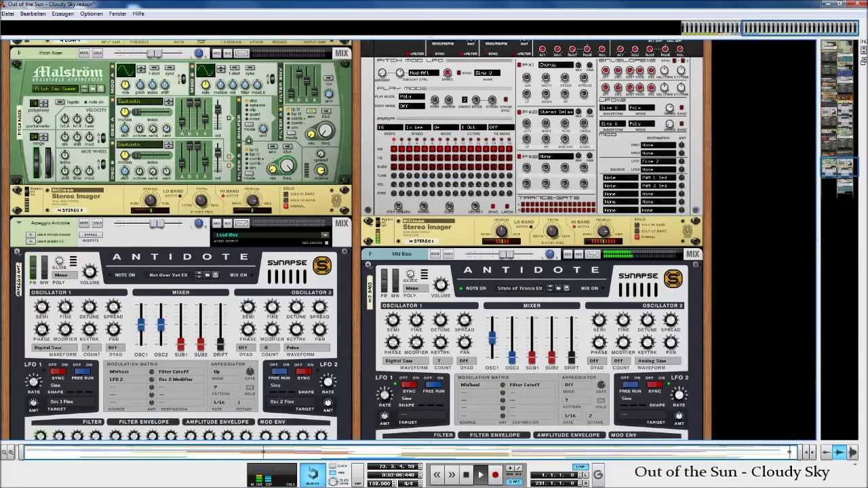Open left Antidote Oscillator 2 'Pulse' waveform

click(307, 348)
